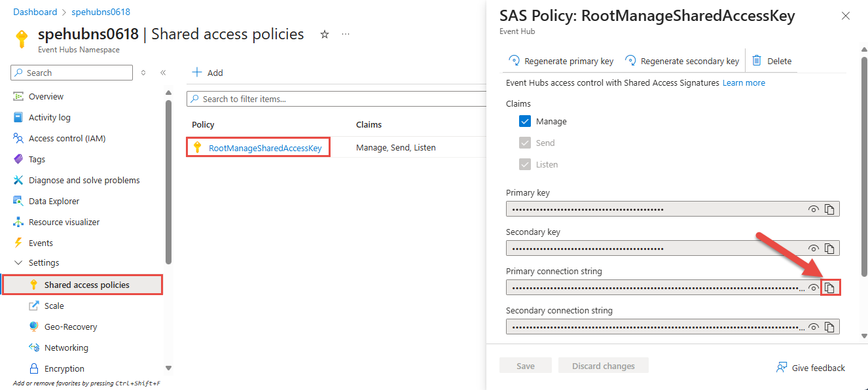868x390 pixels.
Task: Regenerate the secondary key
Action: (x=682, y=61)
